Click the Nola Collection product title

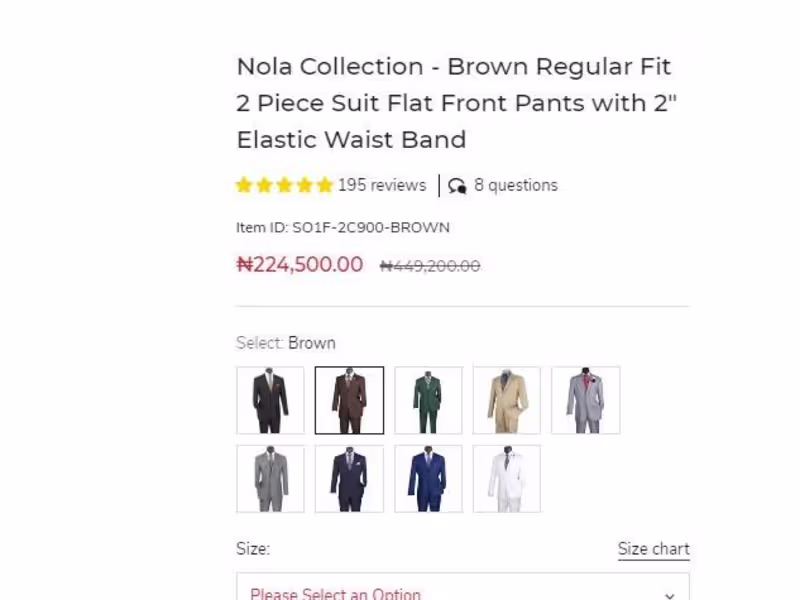[x=457, y=103]
